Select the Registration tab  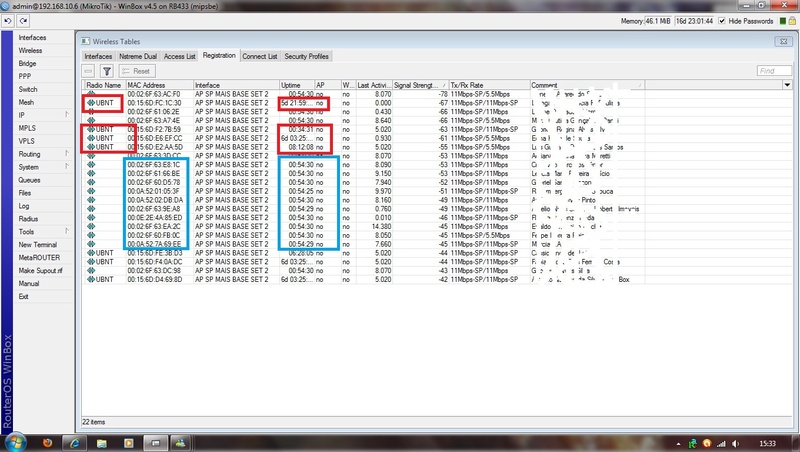[x=219, y=55]
